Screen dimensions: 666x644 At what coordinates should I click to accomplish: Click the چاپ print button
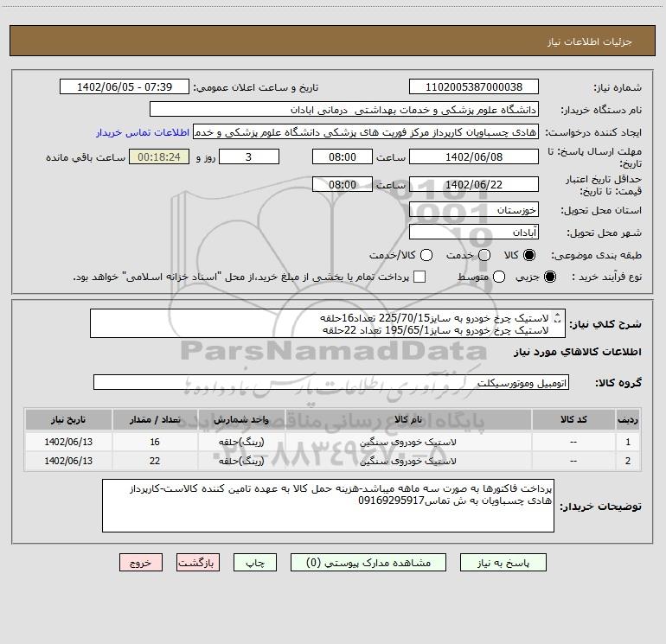[x=255, y=563]
